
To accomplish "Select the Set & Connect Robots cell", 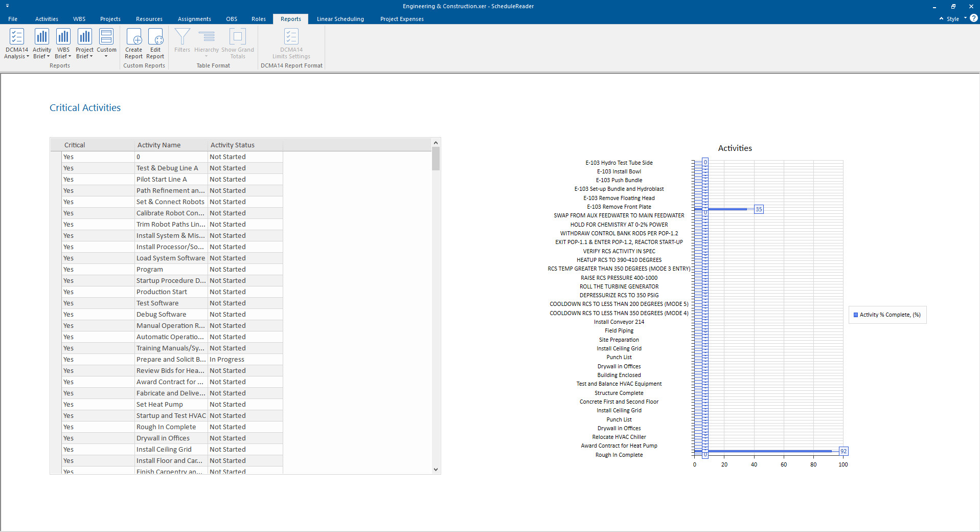I will (171, 202).
